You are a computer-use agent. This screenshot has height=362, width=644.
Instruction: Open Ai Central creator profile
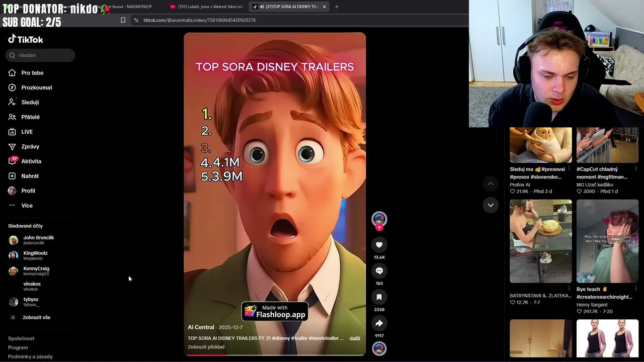point(201,327)
